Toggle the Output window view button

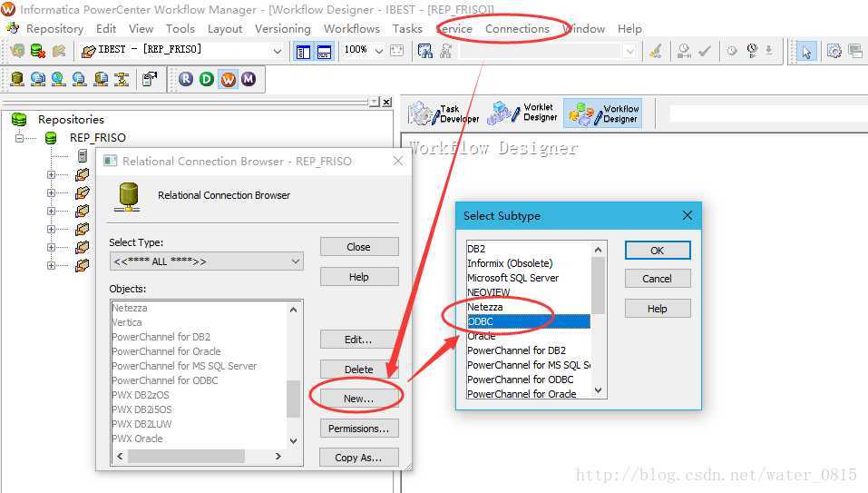coord(324,52)
